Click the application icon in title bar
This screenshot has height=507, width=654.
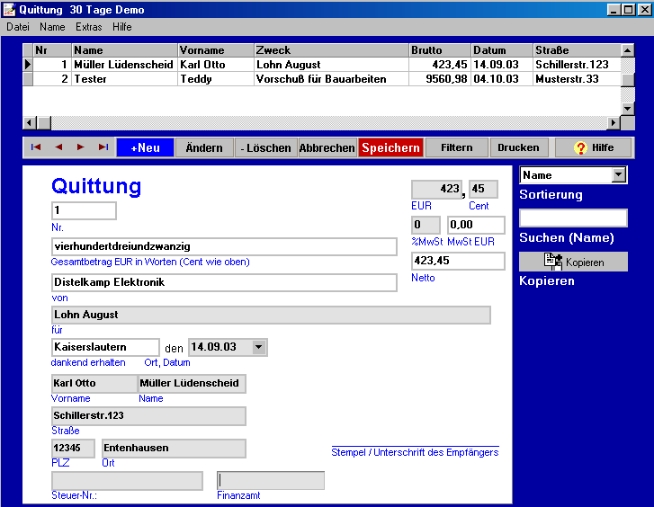click(10, 9)
